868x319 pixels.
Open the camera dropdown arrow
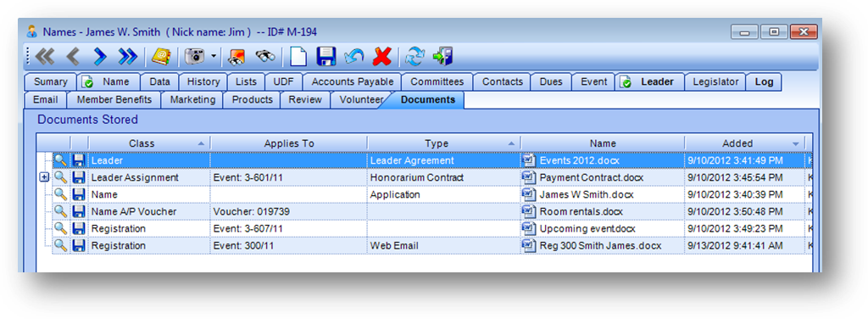(214, 56)
